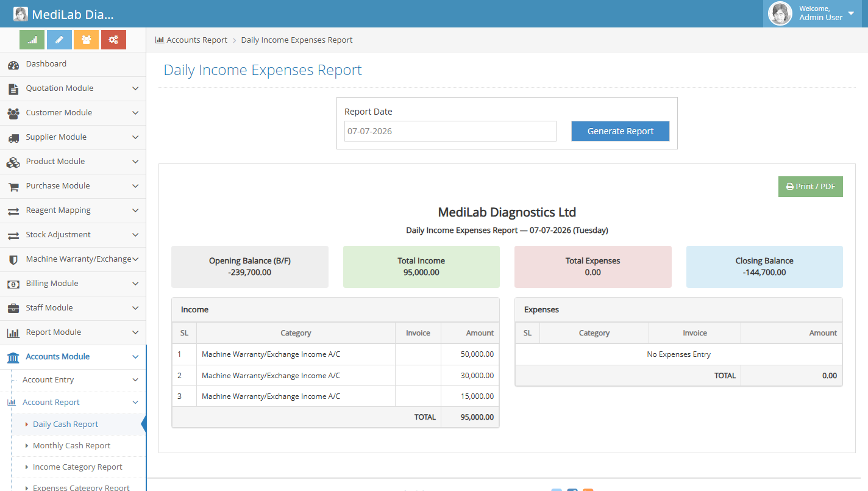Click the Opening Balance (B/F) card
Screen dimensions: 868x491
coord(250,267)
